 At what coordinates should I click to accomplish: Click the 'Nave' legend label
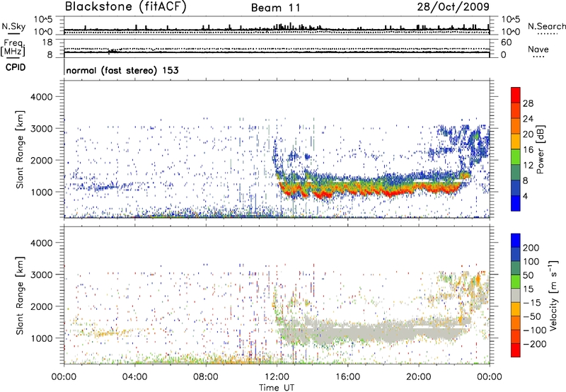[538, 49]
